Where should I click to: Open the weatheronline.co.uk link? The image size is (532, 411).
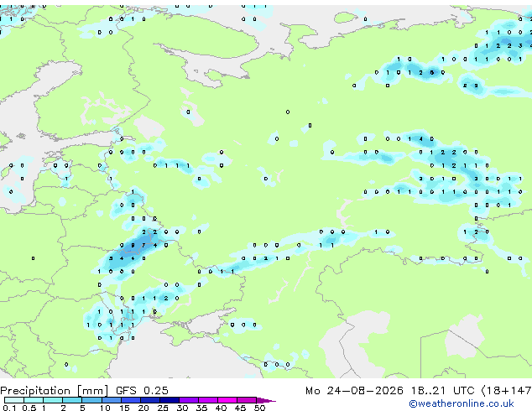[462, 403]
